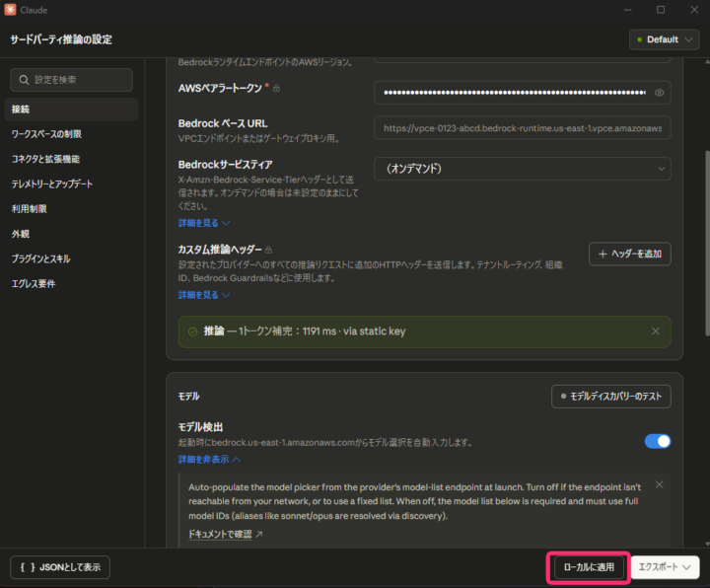
Task: Click the plus icon in ヘッダーを追加
Action: pos(603,255)
